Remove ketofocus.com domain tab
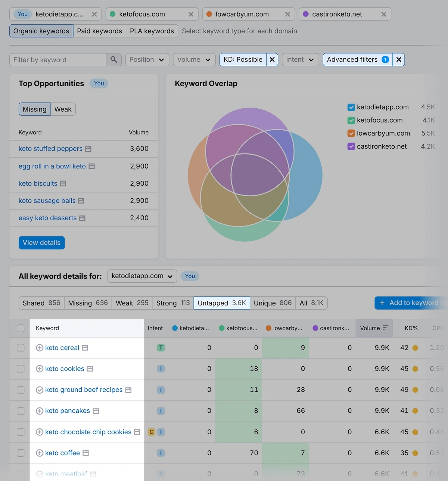Image resolution: width=448 pixels, height=481 pixels. 191,14
